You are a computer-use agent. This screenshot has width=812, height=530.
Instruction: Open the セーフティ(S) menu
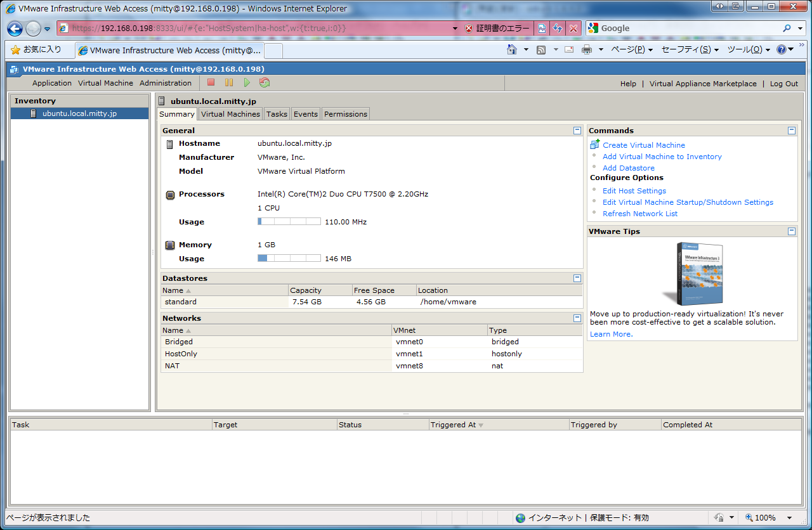[690, 49]
